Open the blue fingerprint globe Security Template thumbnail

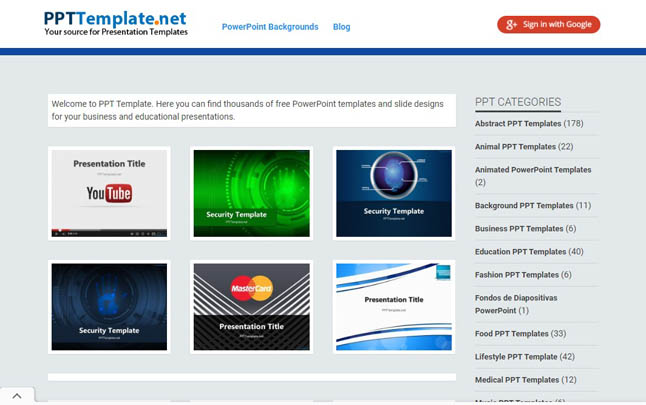point(394,193)
